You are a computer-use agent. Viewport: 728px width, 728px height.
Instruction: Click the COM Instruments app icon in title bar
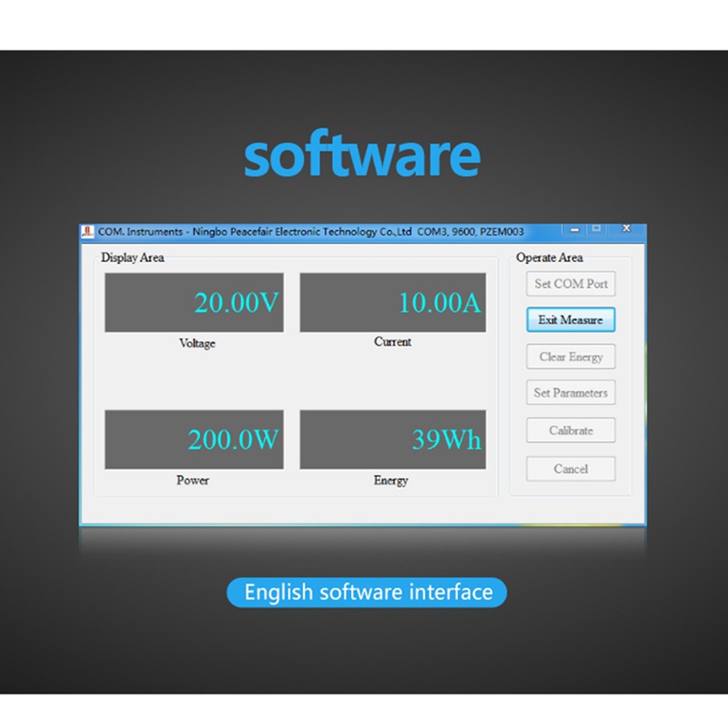coord(87,232)
